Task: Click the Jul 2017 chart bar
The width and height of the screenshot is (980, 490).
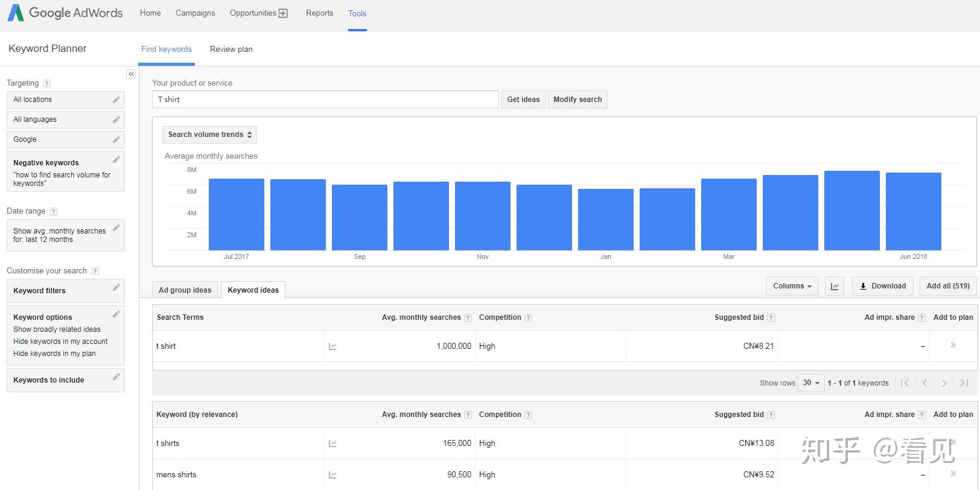Action: tap(237, 214)
